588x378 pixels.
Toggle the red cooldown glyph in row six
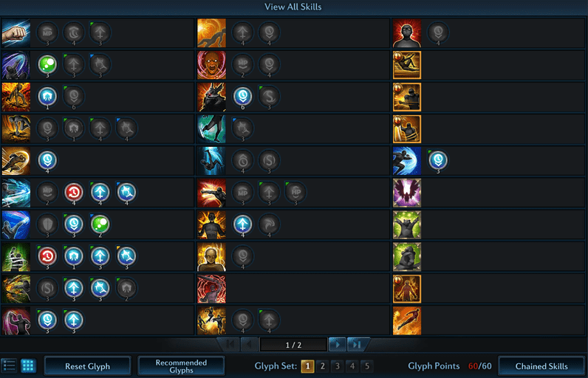tap(74, 192)
